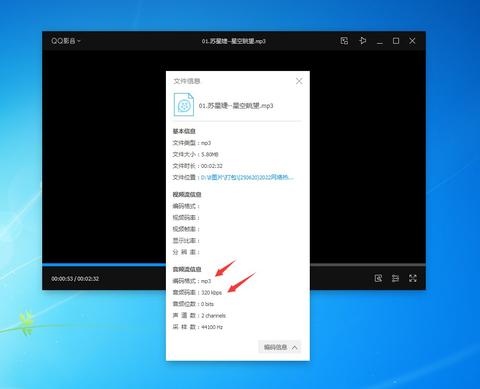
Task: Click the 视频流信息 section heading
Action: 187,195
